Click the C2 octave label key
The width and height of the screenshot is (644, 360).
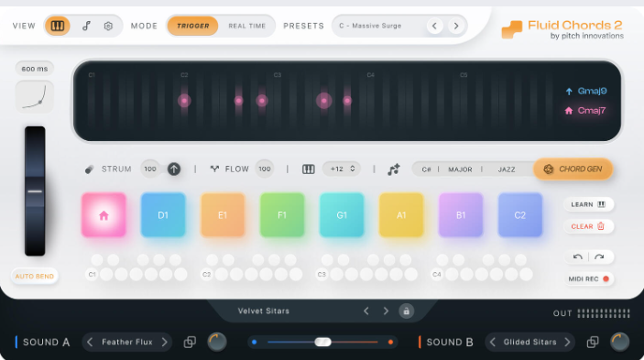click(207, 274)
